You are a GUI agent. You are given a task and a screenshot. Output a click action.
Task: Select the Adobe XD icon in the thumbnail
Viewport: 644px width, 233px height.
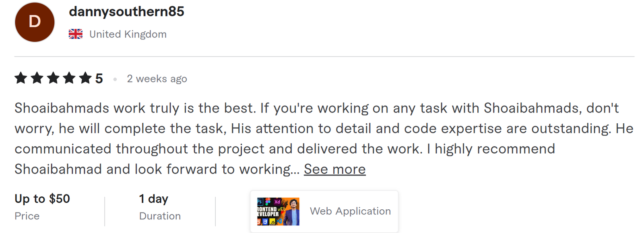[277, 202]
